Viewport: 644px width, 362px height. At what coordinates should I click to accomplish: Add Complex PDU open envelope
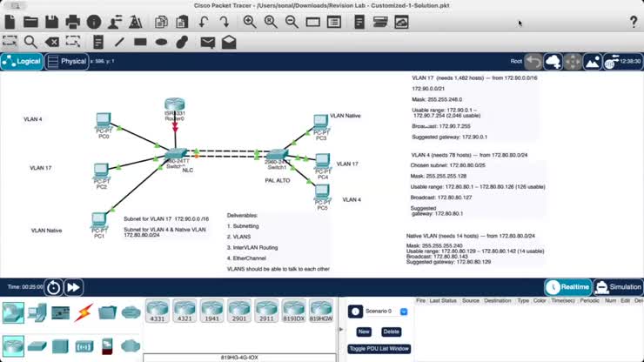[229, 42]
